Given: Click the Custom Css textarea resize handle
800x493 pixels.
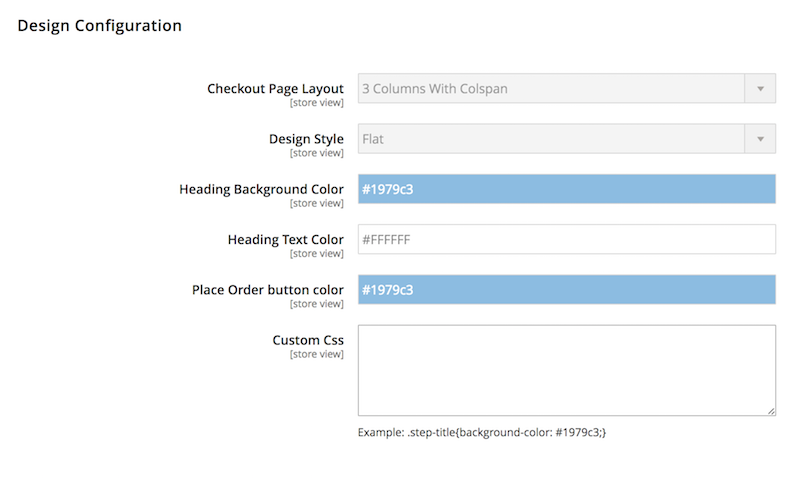Looking at the screenshot, I should coord(771,411).
